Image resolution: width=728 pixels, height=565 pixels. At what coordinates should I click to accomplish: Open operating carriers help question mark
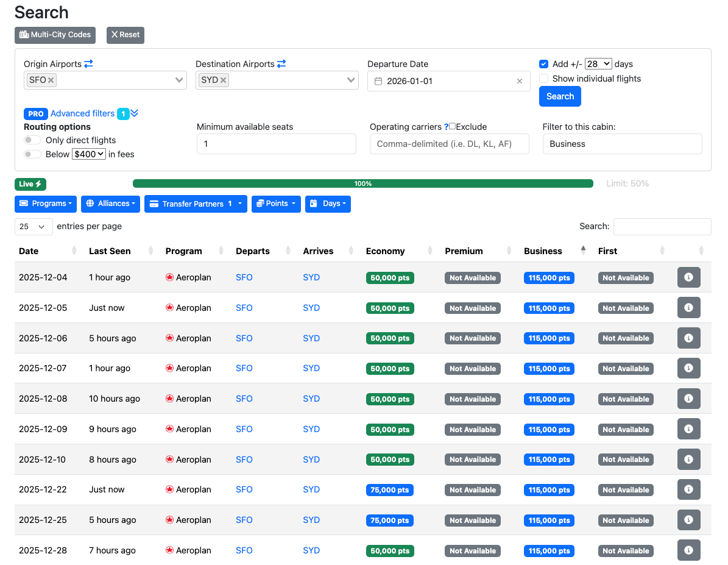click(x=446, y=127)
